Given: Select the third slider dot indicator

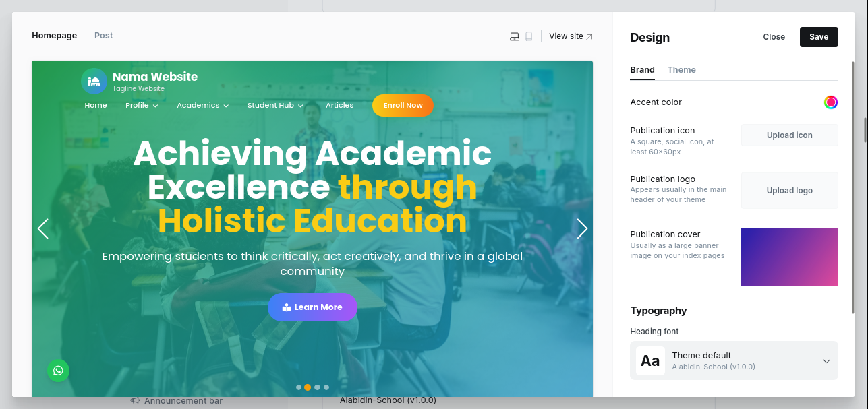Looking at the screenshot, I should 317,387.
